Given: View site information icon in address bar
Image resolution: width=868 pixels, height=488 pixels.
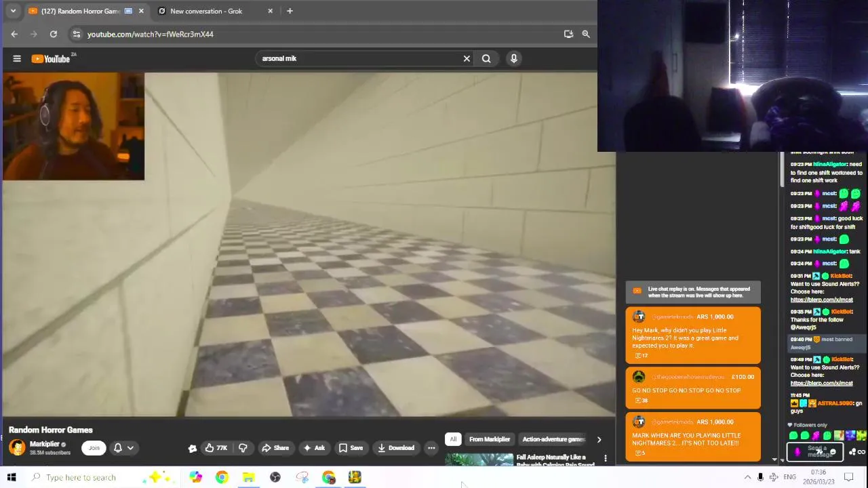Looking at the screenshot, I should pyautogui.click(x=77, y=34).
